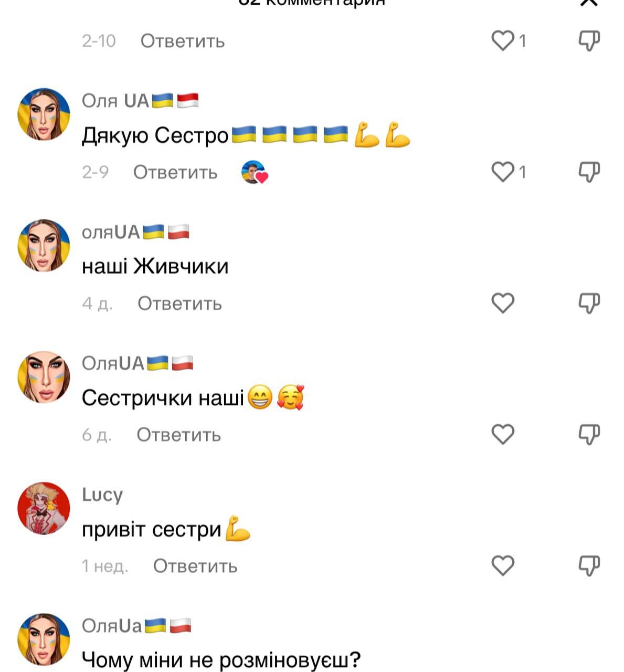Screen dimensions: 624x672
Task: Dislike the topmost comment dated 2-10
Action: [x=589, y=40]
